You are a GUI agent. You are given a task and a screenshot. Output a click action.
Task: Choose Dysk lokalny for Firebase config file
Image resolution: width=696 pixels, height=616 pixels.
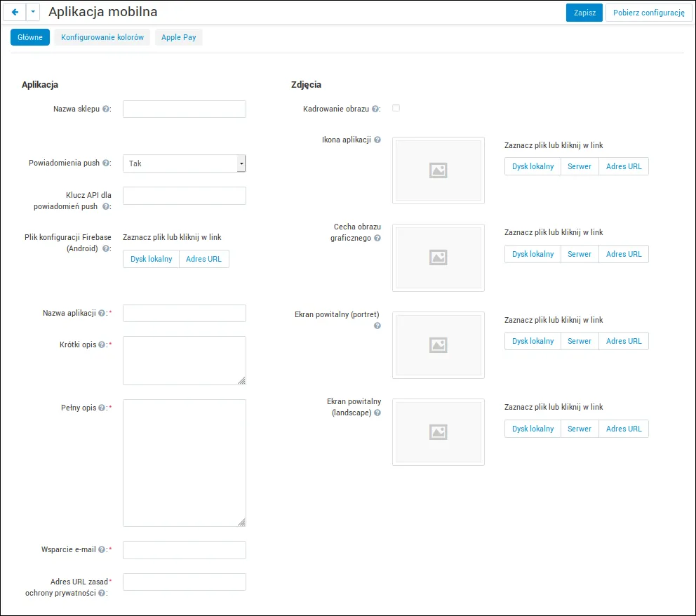tap(152, 259)
